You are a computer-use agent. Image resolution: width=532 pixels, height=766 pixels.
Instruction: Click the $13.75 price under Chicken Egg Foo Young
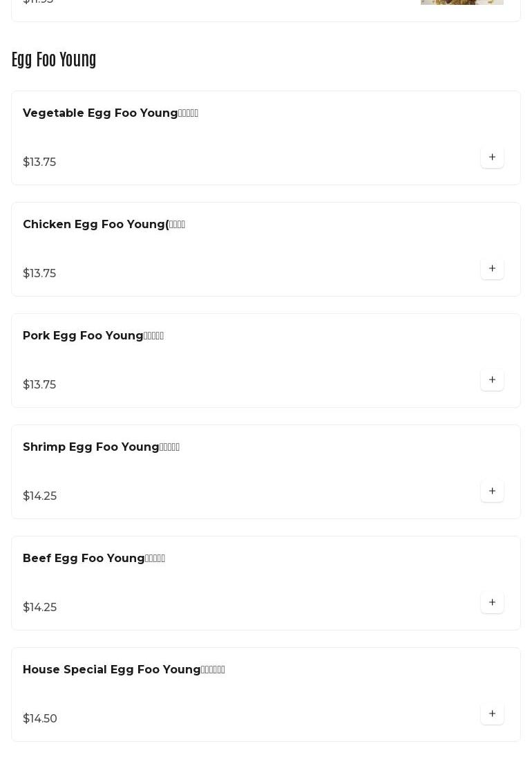pos(39,274)
